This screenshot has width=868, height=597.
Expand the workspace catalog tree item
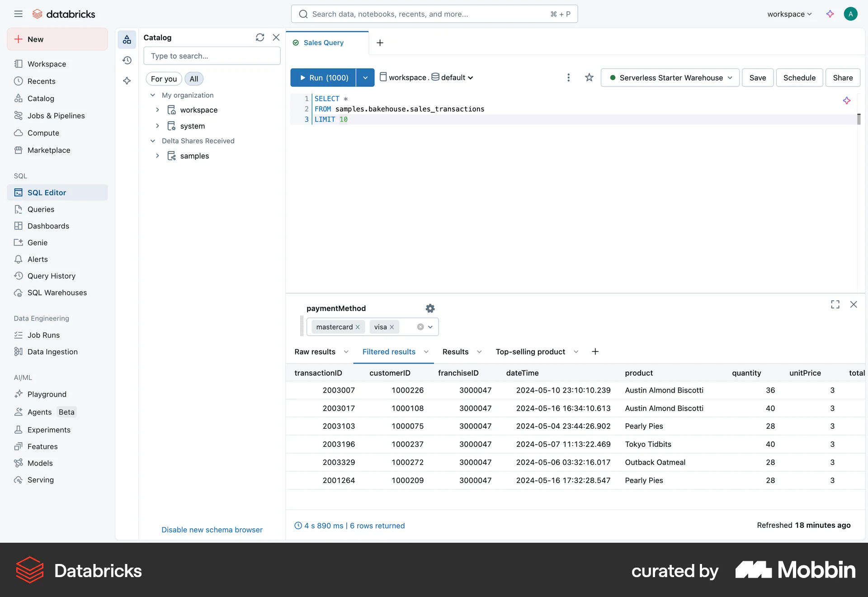click(157, 110)
